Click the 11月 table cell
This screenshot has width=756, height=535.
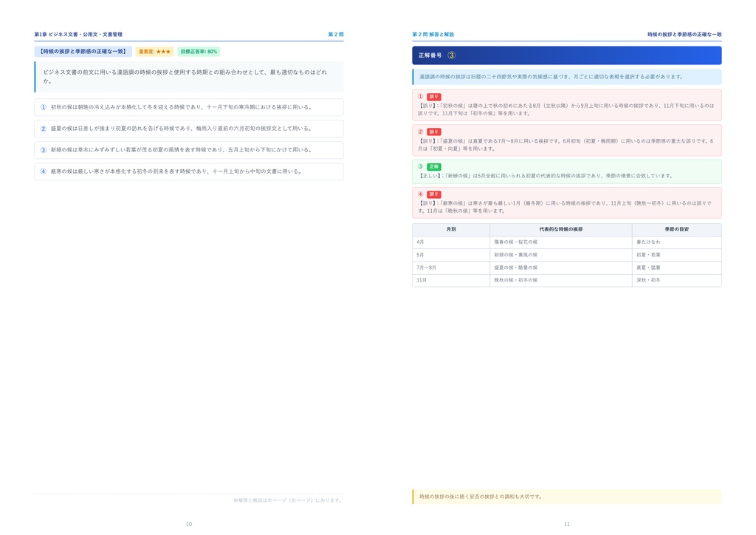[x=451, y=280]
